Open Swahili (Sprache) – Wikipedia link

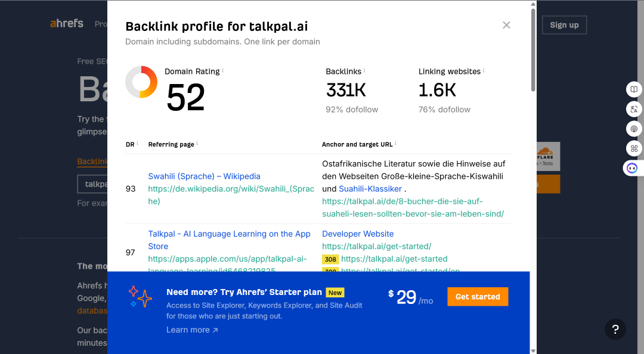[x=204, y=176]
